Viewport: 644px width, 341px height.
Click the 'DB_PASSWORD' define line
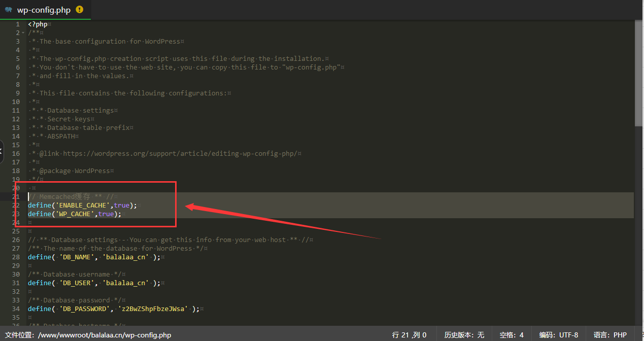[114, 309]
